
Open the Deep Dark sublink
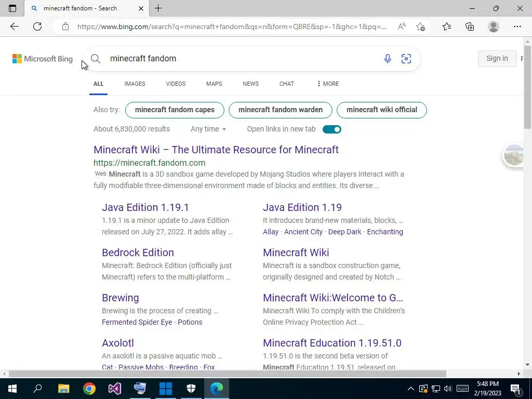tap(345, 232)
